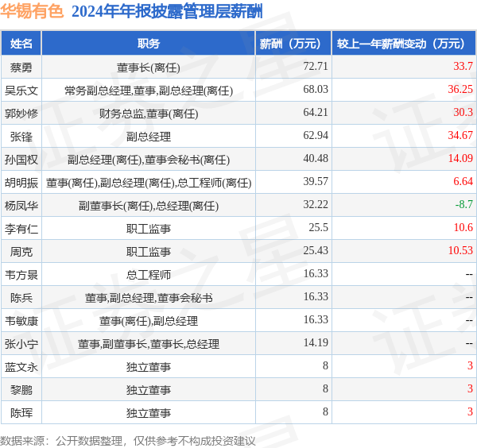This screenshot has height=448, width=477.
Task: Click the name cell 张小宁
Action: 21,345
